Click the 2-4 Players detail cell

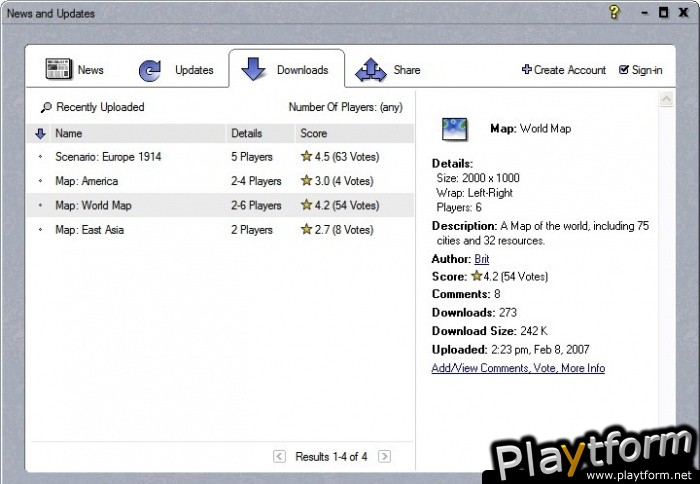click(256, 181)
